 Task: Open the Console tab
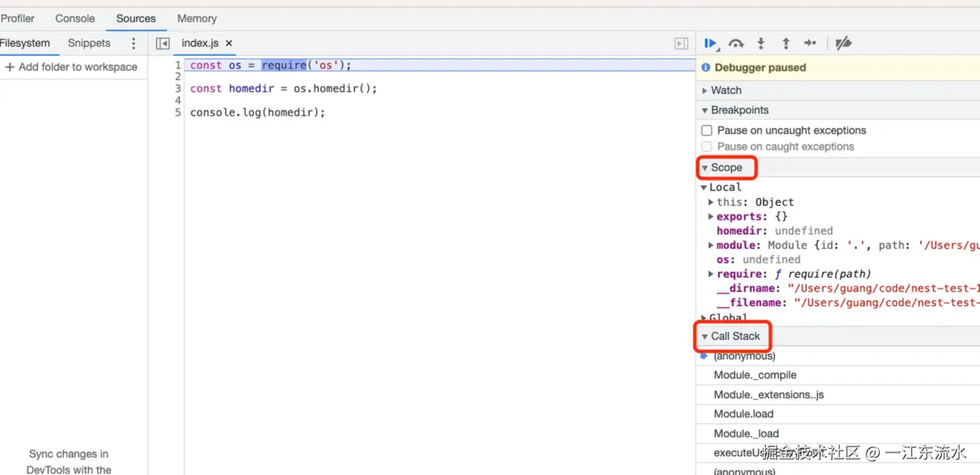coord(75,18)
